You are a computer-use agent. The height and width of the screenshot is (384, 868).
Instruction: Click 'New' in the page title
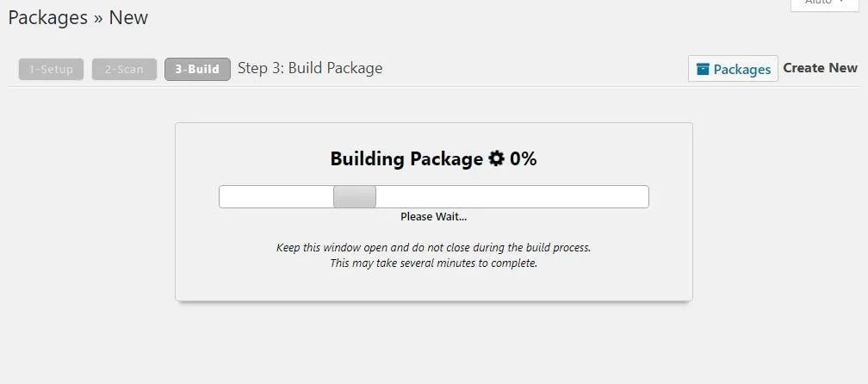[x=128, y=17]
